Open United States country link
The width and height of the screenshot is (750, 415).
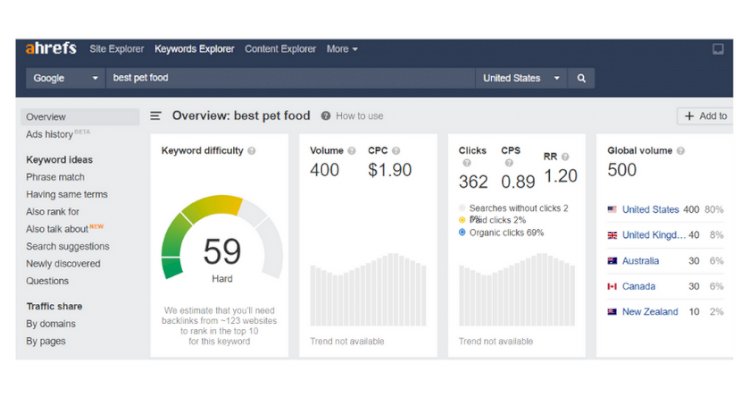pyautogui.click(x=651, y=209)
